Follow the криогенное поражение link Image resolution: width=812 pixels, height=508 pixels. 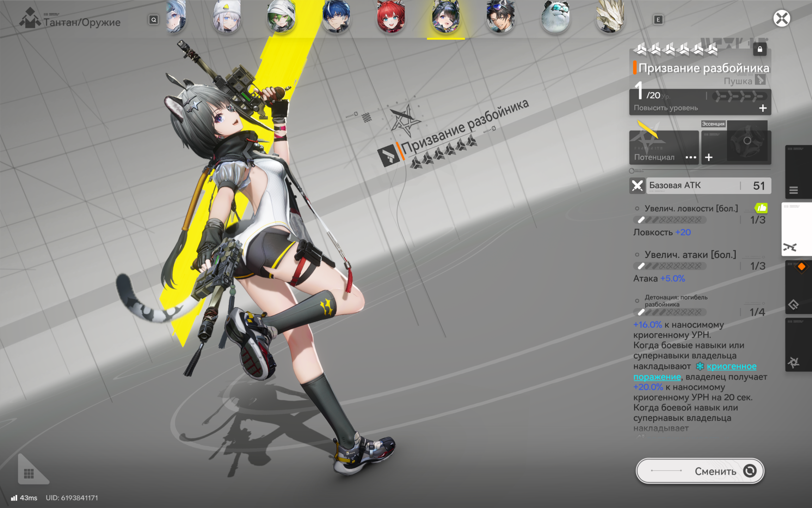tap(731, 367)
